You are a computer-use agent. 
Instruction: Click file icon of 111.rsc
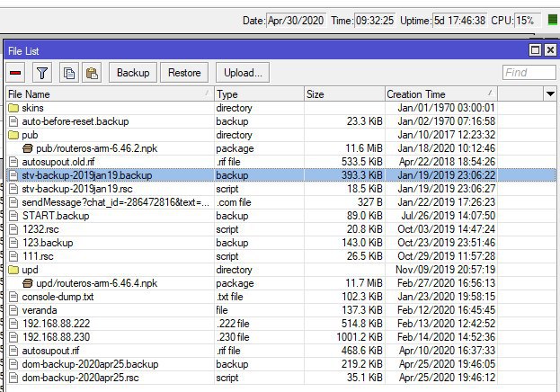tap(13, 256)
